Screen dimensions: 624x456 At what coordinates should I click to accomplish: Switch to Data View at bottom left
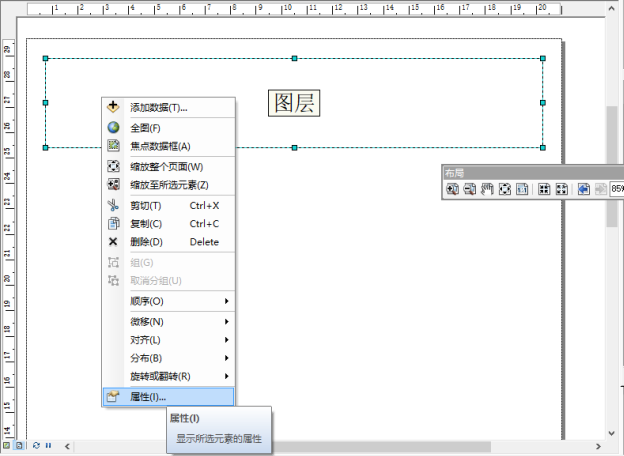(6, 445)
